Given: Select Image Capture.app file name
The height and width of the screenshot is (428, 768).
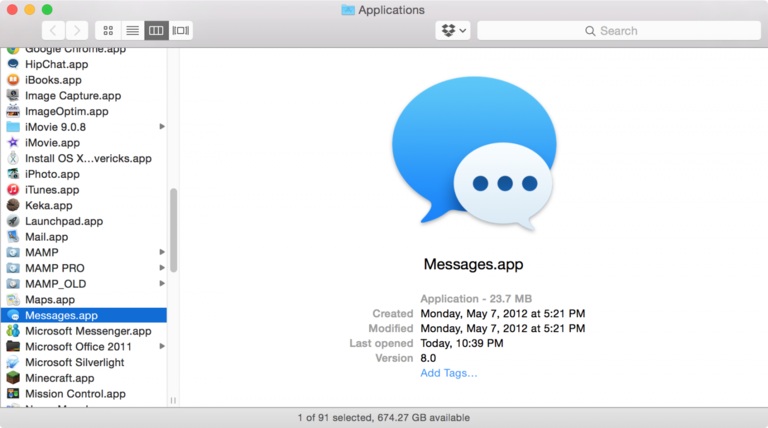Looking at the screenshot, I should [x=73, y=95].
